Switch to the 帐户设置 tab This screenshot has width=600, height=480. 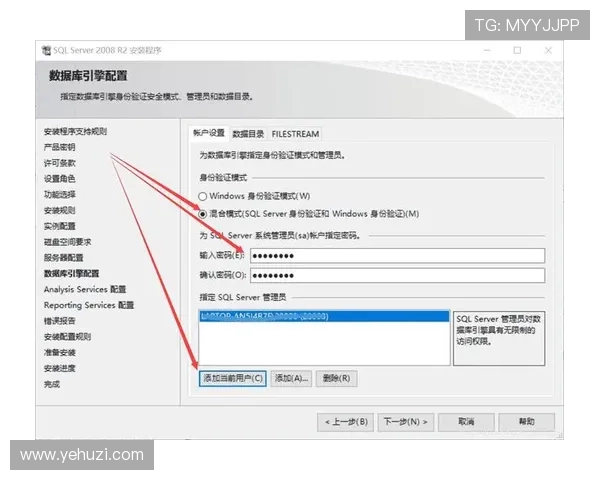pyautogui.click(x=209, y=133)
